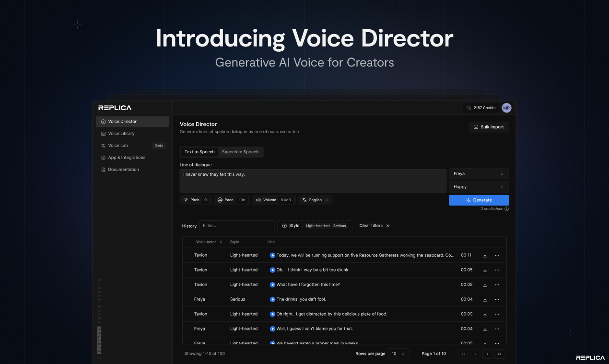609x364 pixels.
Task: Click Clear filters in the History section
Action: 371,225
